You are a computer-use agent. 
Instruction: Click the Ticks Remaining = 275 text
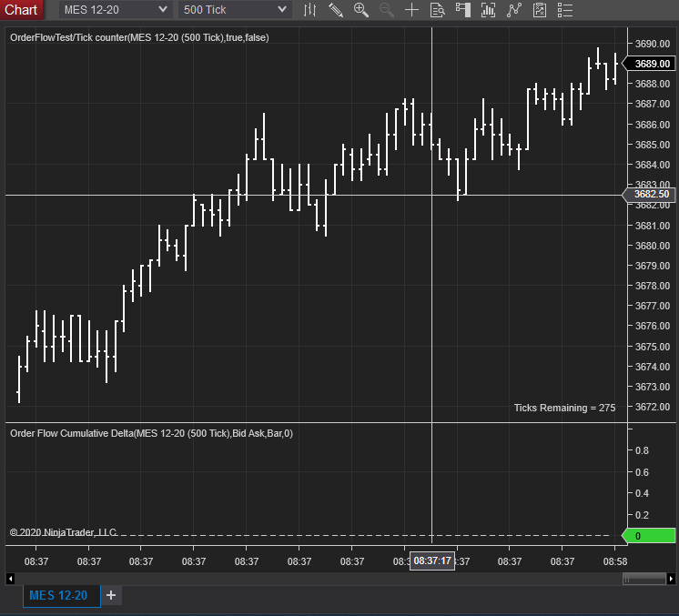pyautogui.click(x=564, y=408)
